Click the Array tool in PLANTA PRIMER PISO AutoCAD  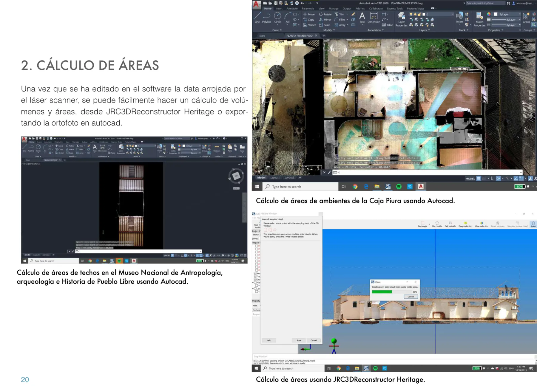tap(340, 25)
